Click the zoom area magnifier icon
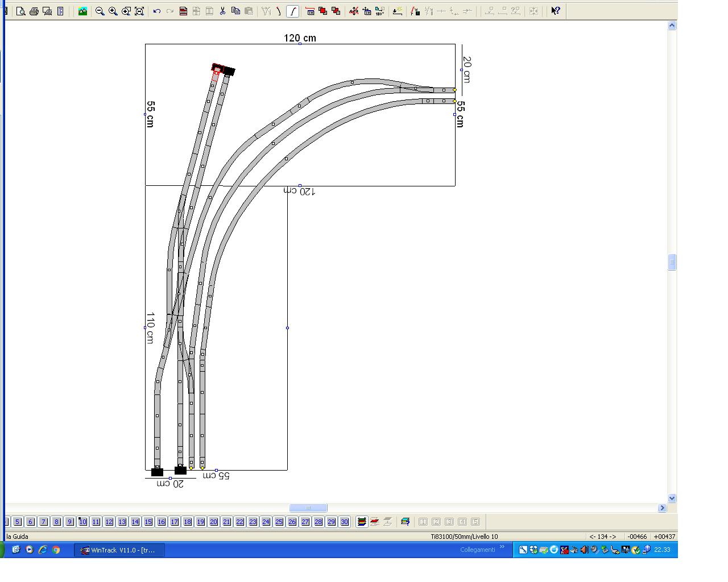This screenshot has height=582, width=728. pyautogui.click(x=126, y=11)
